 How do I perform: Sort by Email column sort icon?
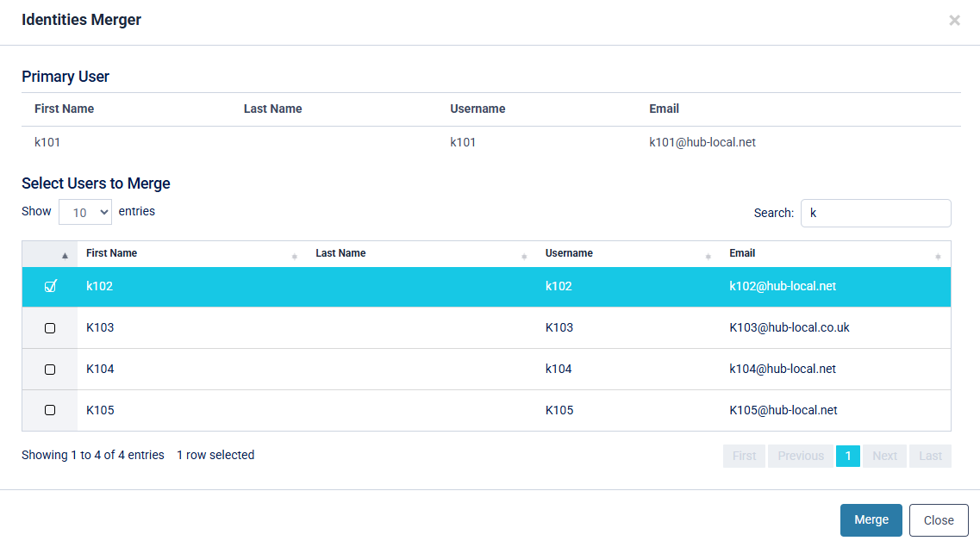point(938,256)
